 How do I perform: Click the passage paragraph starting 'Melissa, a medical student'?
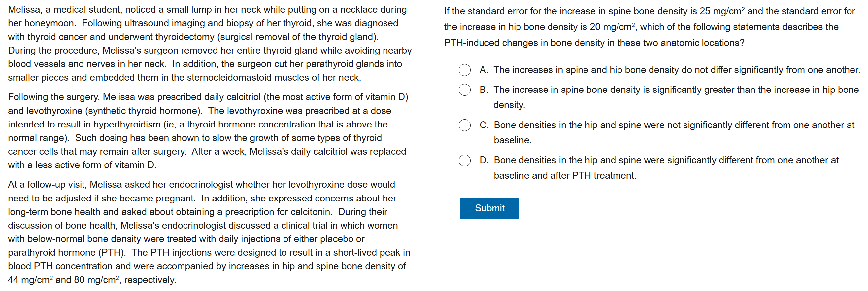[209, 44]
